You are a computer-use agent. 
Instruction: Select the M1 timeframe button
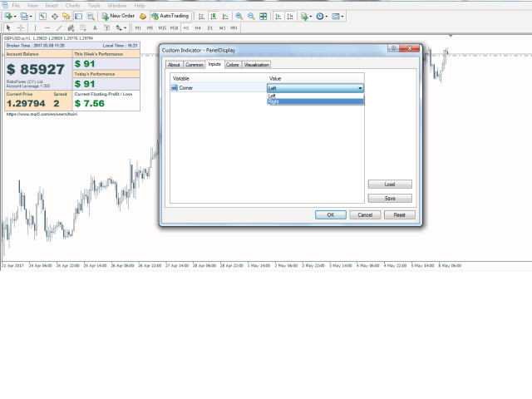pos(138,27)
